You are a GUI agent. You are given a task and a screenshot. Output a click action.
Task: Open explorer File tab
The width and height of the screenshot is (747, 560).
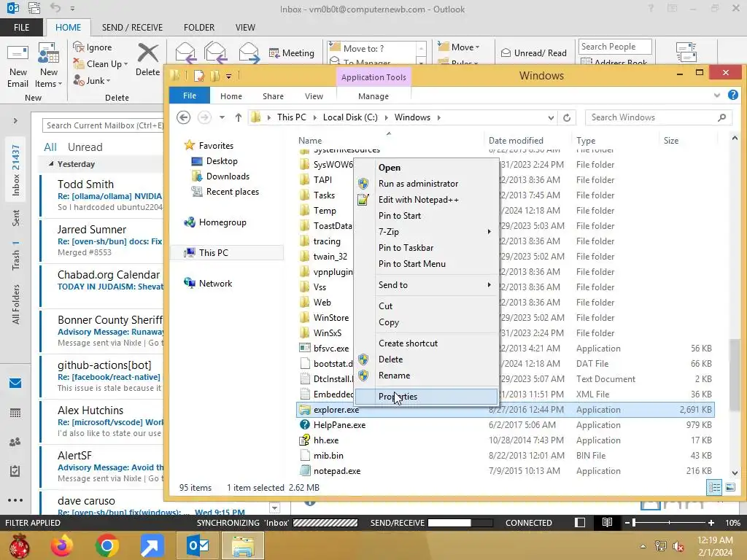[190, 96]
